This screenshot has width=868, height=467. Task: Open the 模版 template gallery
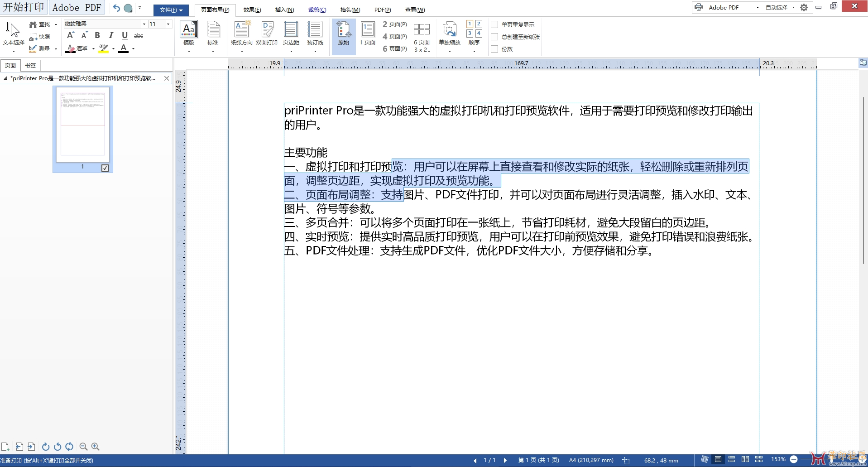click(189, 37)
